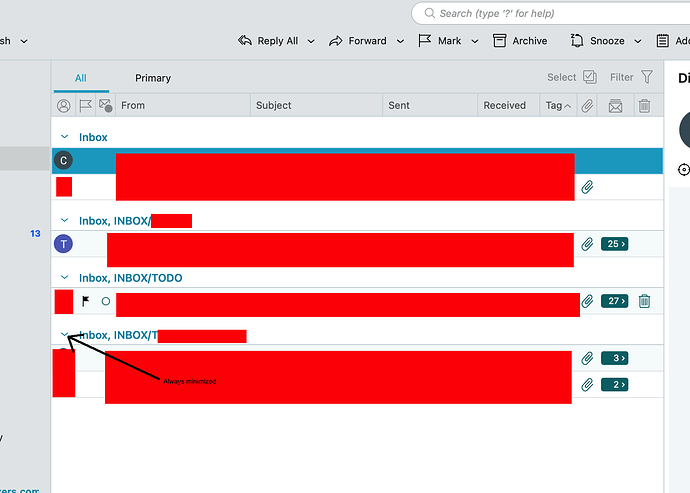Open the Mark dropdown arrow

tap(472, 41)
